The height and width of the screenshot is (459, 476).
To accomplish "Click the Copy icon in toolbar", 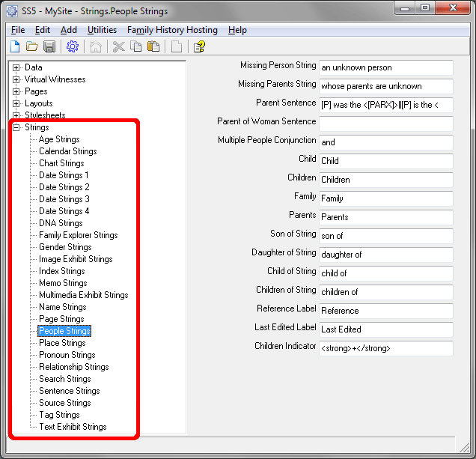I will click(x=135, y=47).
